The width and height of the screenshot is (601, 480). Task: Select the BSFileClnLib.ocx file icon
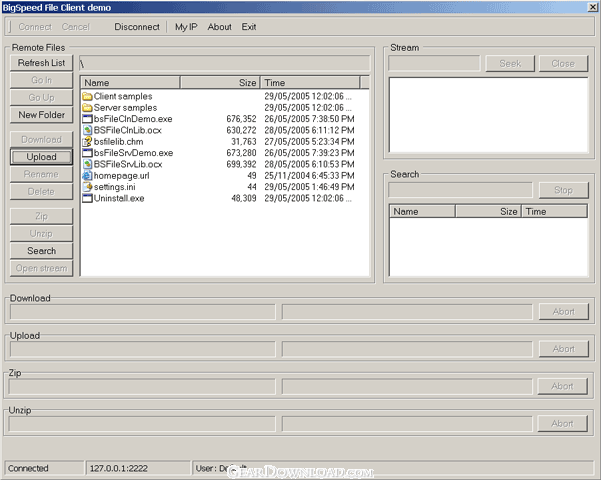(x=87, y=130)
